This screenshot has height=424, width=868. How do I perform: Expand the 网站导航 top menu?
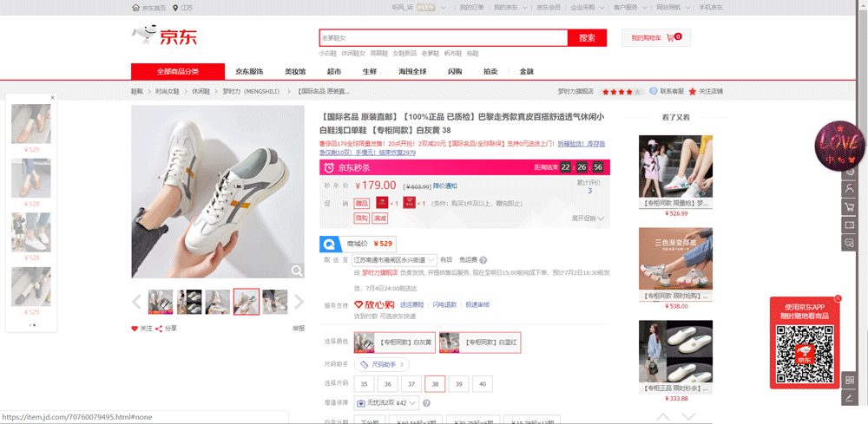[x=673, y=8]
